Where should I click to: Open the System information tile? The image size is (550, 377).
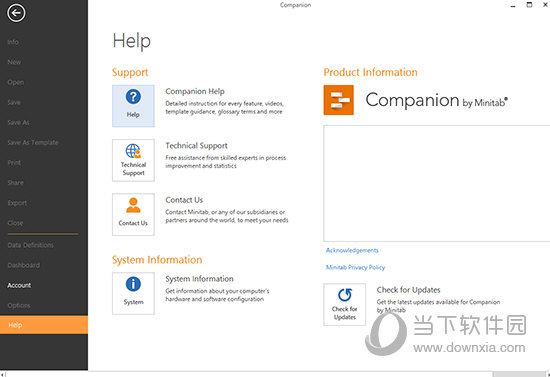click(133, 293)
